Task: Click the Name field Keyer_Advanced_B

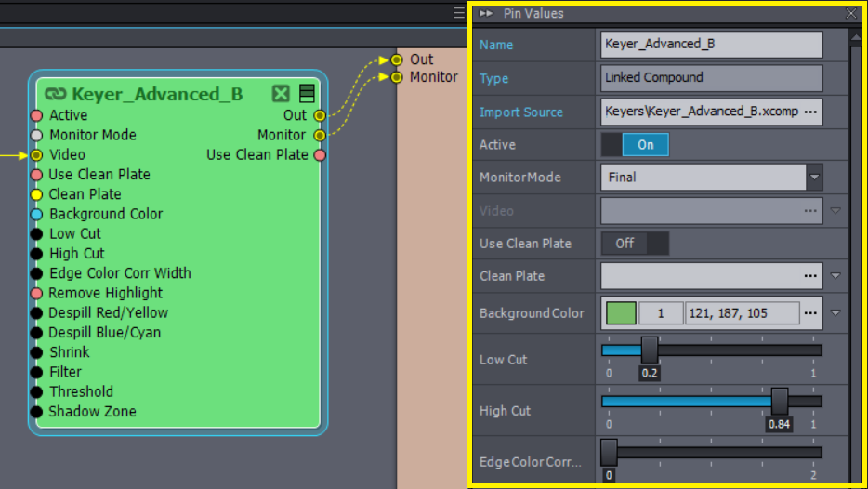Action: point(711,45)
